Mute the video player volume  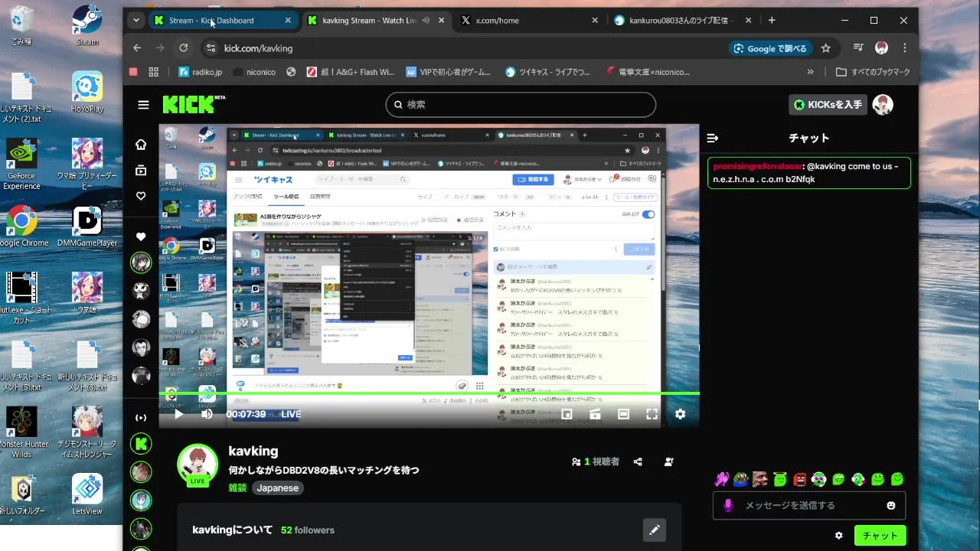(207, 414)
